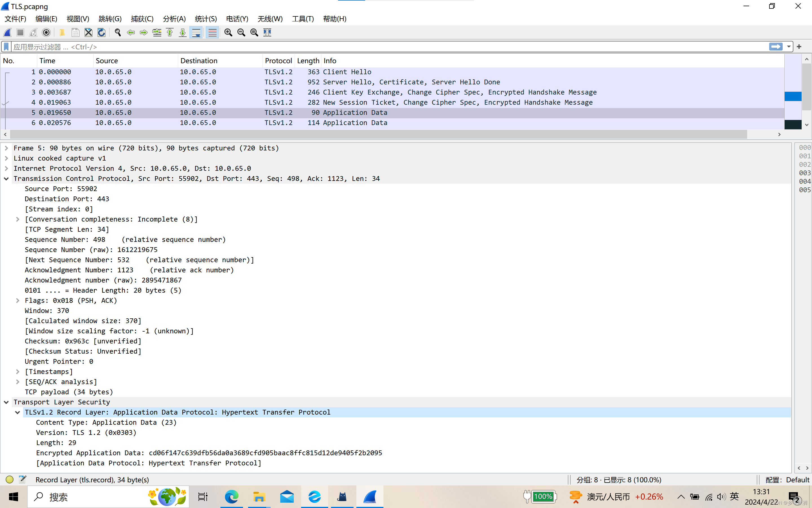Collapse the TLSv1.2 Record Layer item
Viewport: 812px width, 508px height.
click(17, 412)
